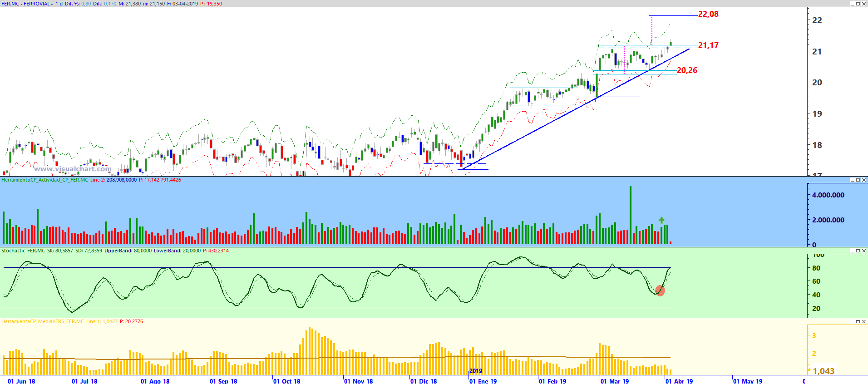Click the 01-Mar-19 date label
The width and height of the screenshot is (868, 384).
(615, 381)
